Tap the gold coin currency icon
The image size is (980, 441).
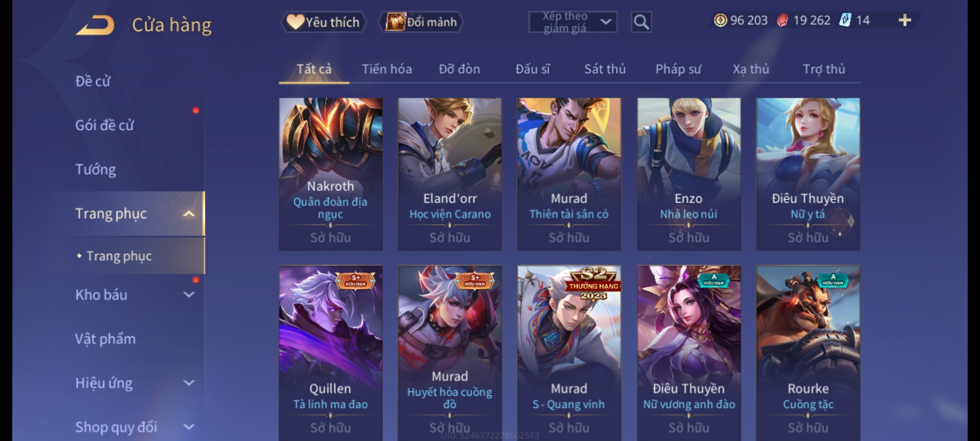(x=720, y=20)
